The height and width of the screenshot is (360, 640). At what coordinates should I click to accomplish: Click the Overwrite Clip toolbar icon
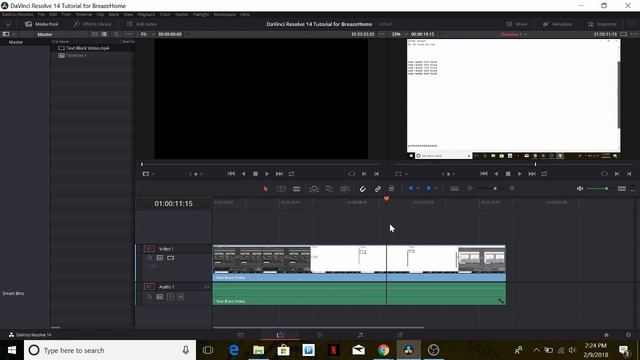click(329, 189)
